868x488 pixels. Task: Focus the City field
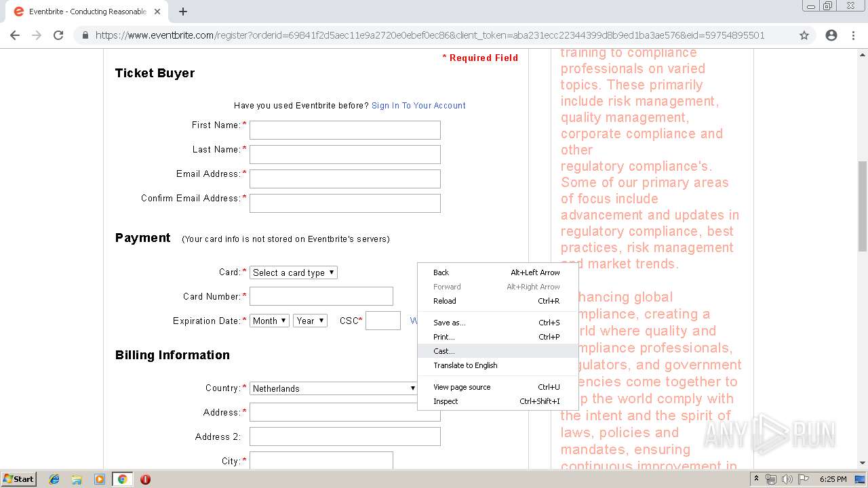coord(321,461)
